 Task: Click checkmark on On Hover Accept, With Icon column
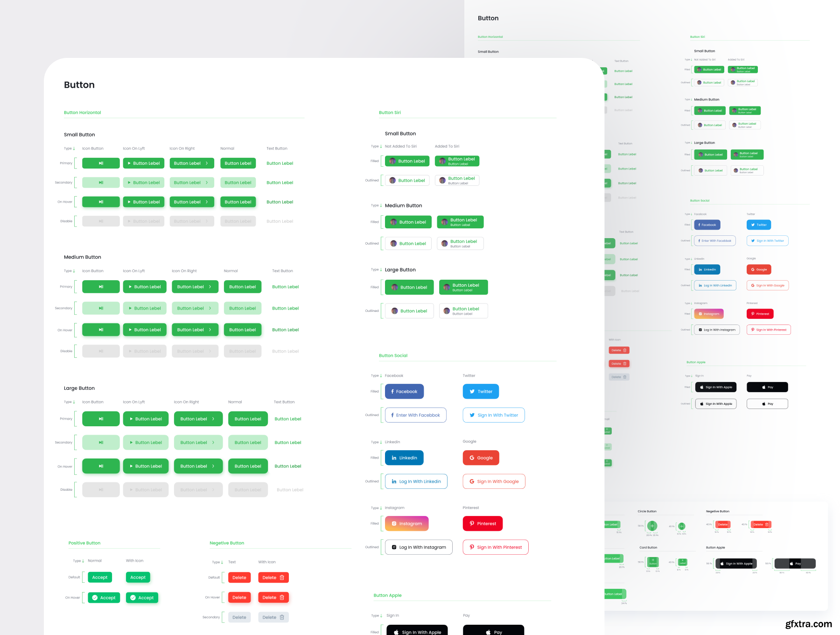133,598
